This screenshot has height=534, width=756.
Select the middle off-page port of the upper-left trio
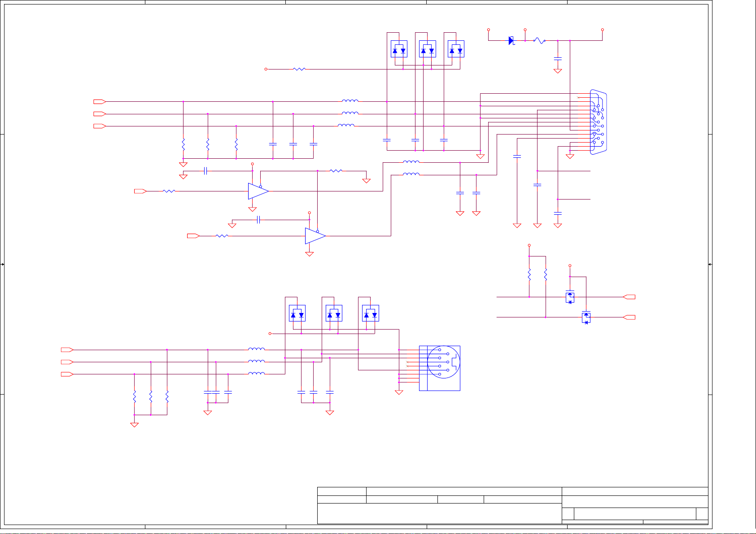pos(100,114)
